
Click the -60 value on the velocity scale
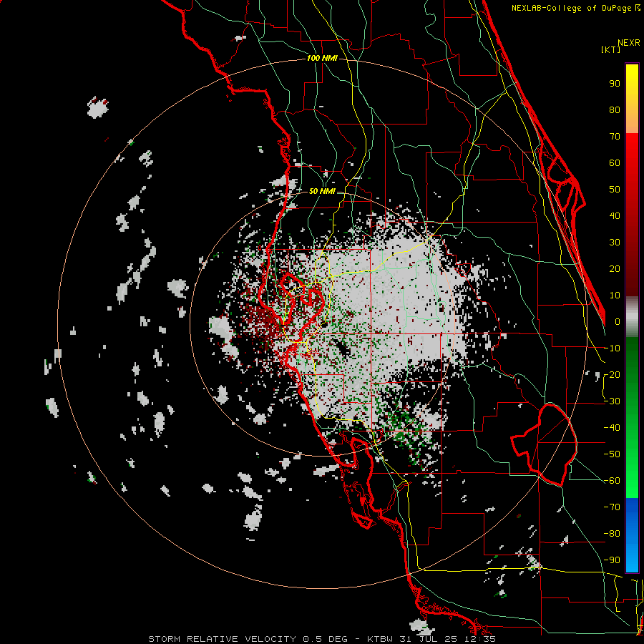(x=612, y=481)
